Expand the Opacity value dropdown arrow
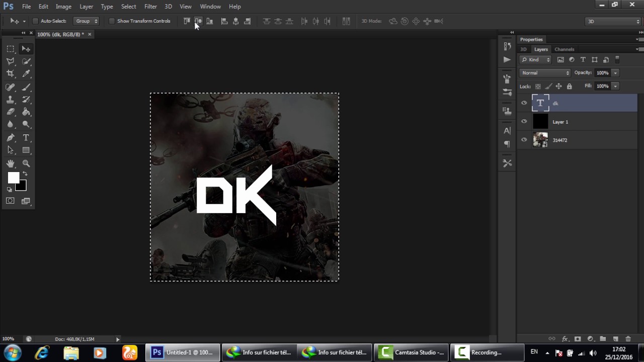 [615, 73]
